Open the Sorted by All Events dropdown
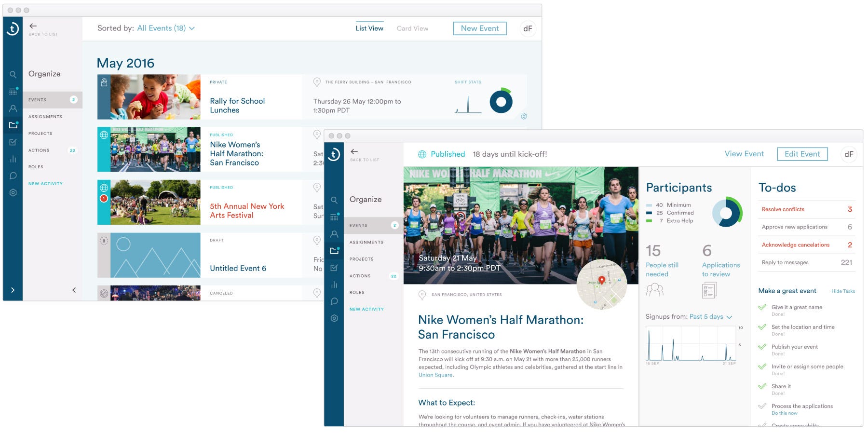The image size is (868, 434). click(166, 28)
